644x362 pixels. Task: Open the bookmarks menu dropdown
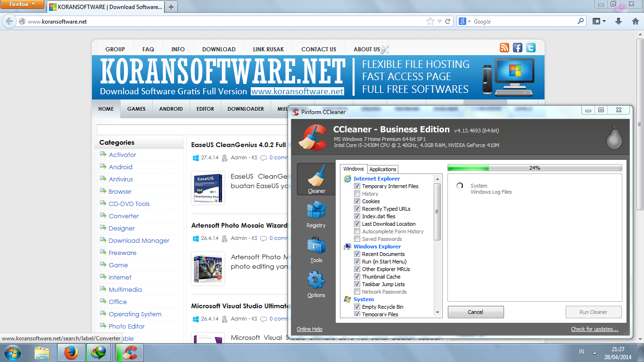coord(599,21)
